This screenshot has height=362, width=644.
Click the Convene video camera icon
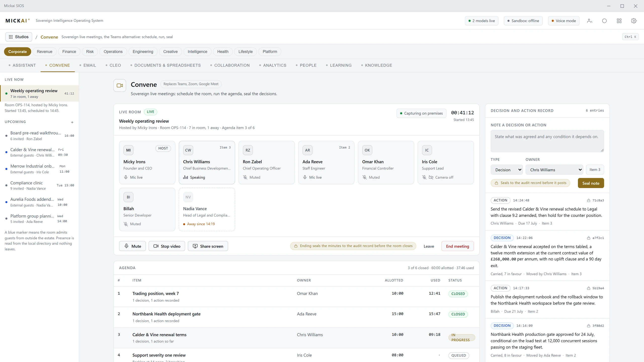click(120, 85)
